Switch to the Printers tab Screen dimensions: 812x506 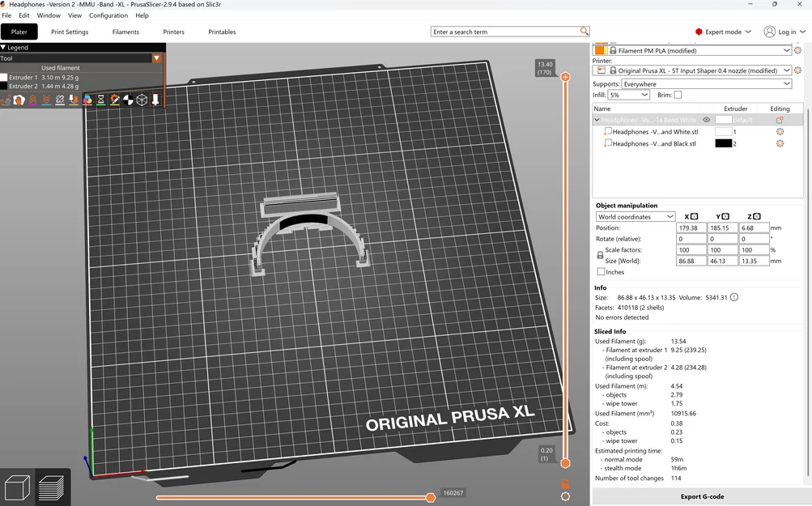tap(173, 32)
